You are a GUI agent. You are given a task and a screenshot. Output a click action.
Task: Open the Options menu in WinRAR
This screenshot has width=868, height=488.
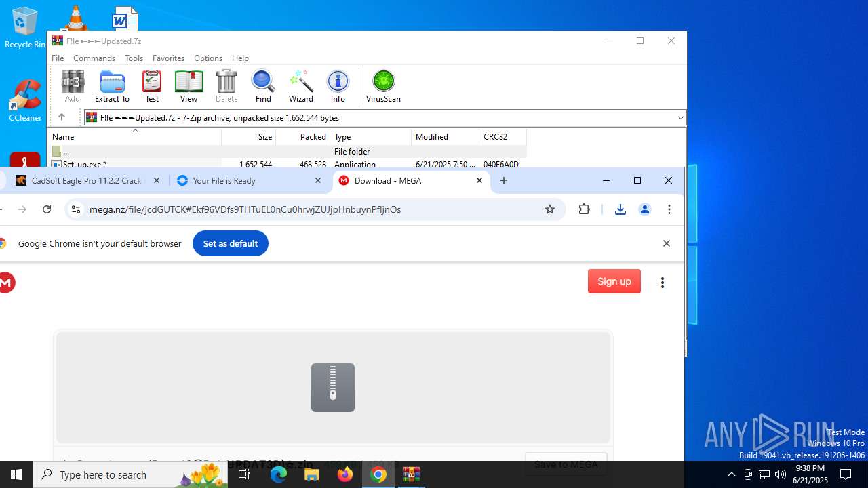pos(208,58)
